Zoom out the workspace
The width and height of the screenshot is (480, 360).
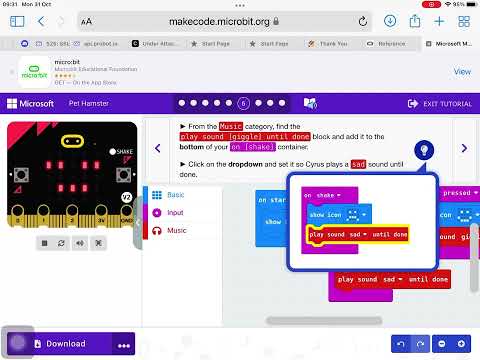click(x=442, y=344)
